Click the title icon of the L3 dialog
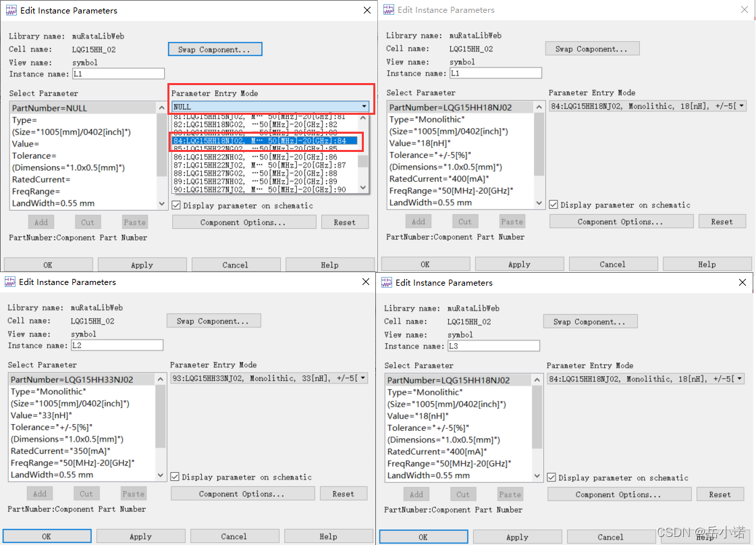Viewport: 756px width, 545px height. (387, 282)
